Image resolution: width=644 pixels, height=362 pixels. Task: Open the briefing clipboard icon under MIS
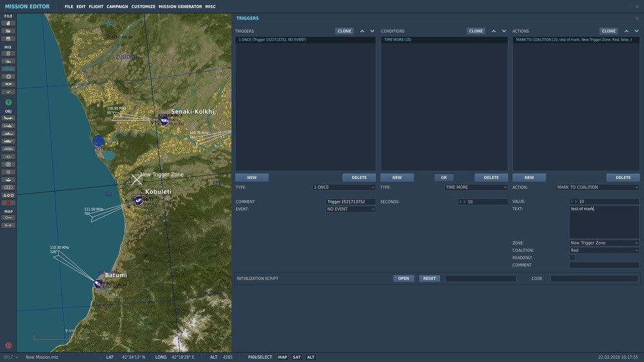pos(8,53)
